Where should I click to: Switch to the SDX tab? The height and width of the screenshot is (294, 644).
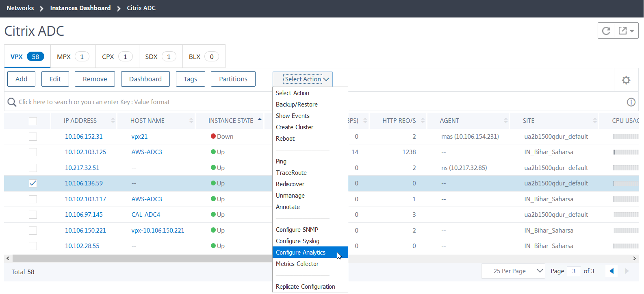point(160,57)
